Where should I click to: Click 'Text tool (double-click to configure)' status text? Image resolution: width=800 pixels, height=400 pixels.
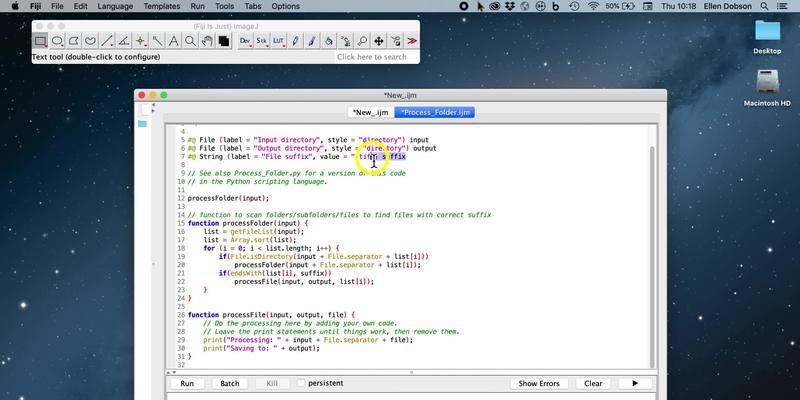pos(96,57)
